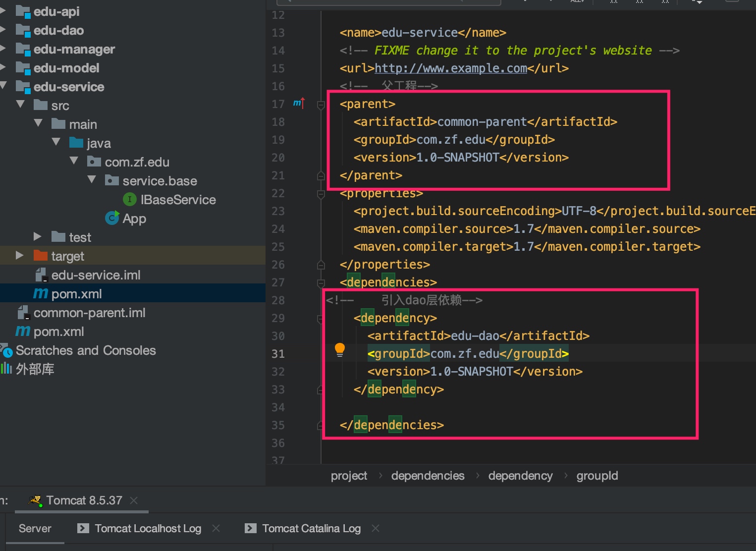
Task: Fold the dependency block at line 29
Action: 321,319
